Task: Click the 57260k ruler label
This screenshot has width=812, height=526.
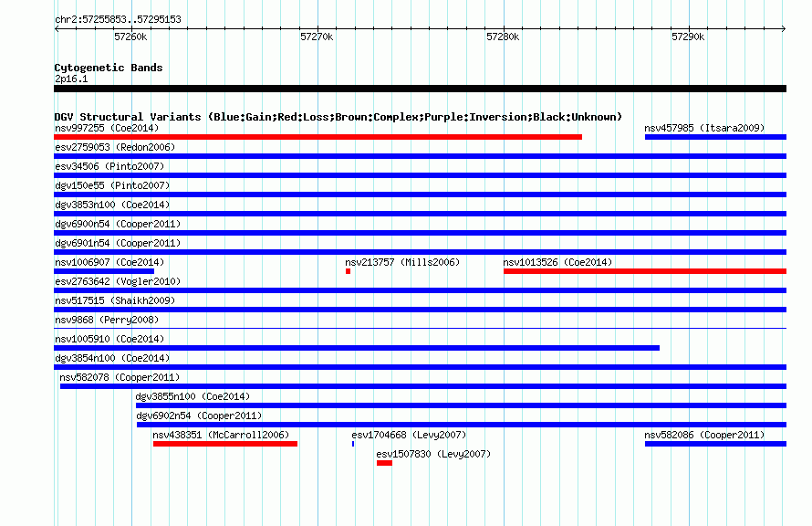Action: click(x=130, y=37)
